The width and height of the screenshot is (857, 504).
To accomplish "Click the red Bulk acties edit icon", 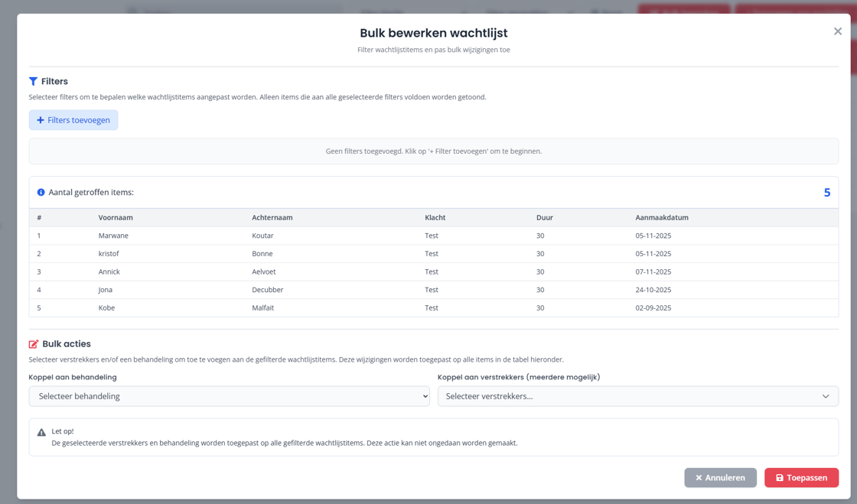I will pos(34,344).
